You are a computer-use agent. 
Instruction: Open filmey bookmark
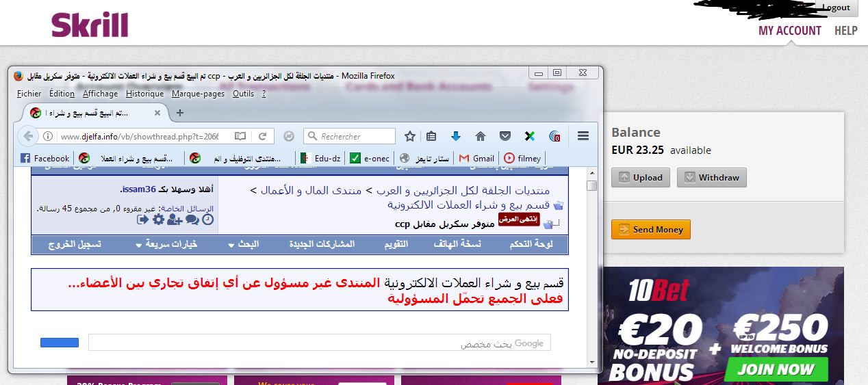(x=523, y=158)
